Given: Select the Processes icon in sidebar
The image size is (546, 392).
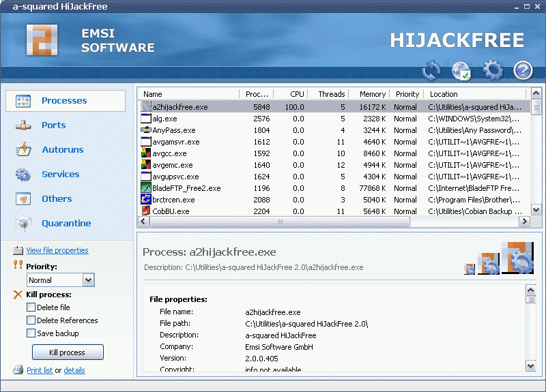Looking at the screenshot, I should tap(23, 101).
